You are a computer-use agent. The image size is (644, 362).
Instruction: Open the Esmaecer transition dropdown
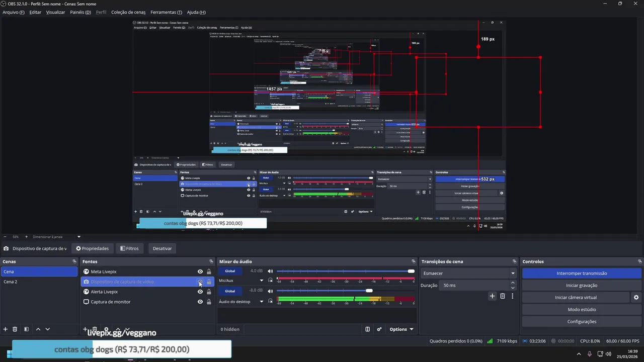click(469, 274)
